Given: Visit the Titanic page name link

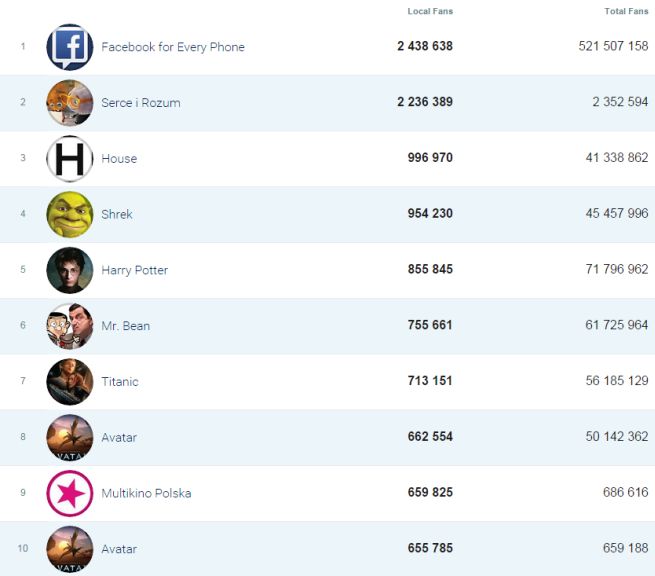Looking at the screenshot, I should [120, 382].
